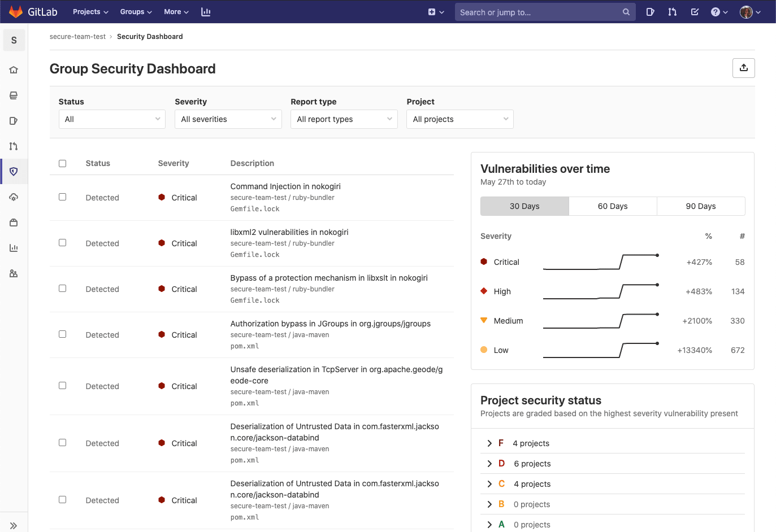
Task: Open the Security Dashboard shield icon in sidebar
Action: [14, 171]
